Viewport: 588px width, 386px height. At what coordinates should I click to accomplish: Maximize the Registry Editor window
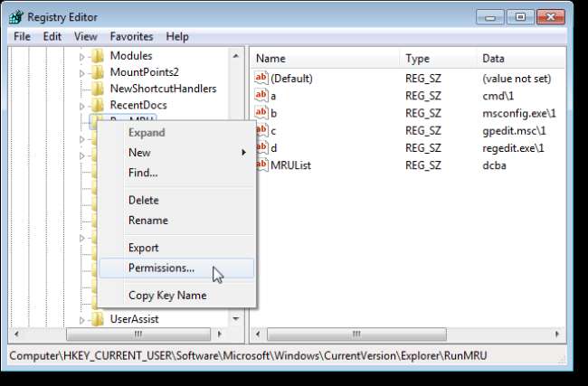pyautogui.click(x=520, y=17)
